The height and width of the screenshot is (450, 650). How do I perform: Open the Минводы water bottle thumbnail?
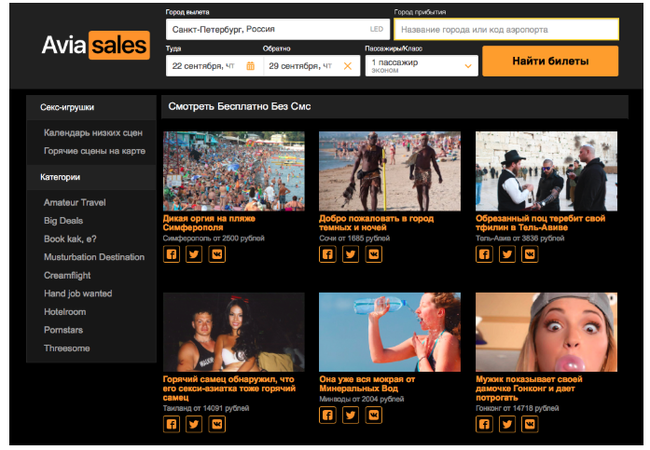click(390, 332)
